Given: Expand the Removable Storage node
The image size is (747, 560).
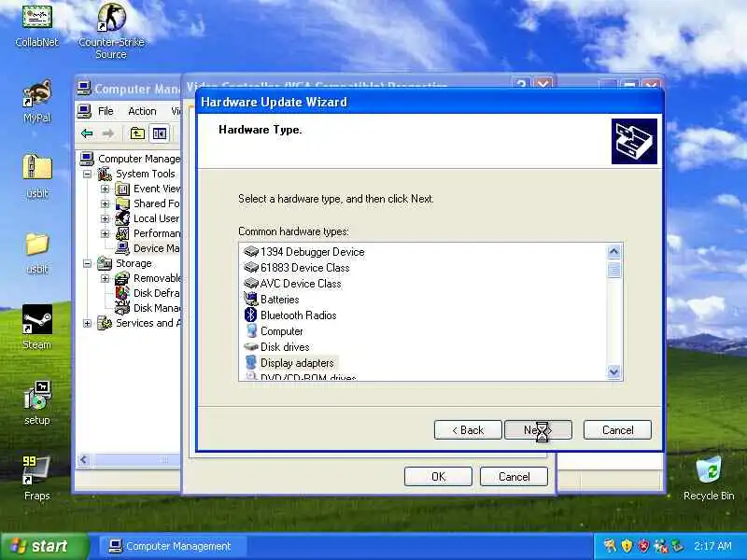Looking at the screenshot, I should click(105, 278).
